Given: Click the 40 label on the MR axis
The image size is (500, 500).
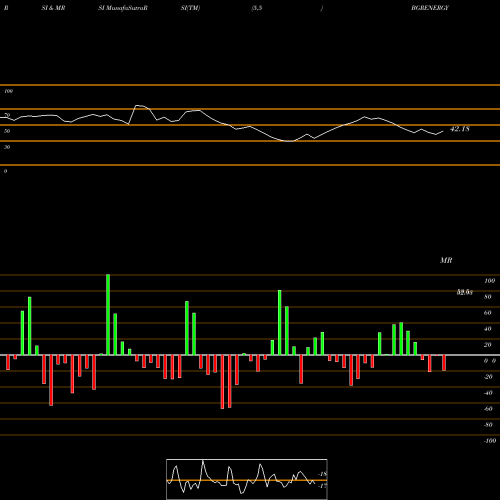Looking at the screenshot, I should pyautogui.click(x=488, y=329).
